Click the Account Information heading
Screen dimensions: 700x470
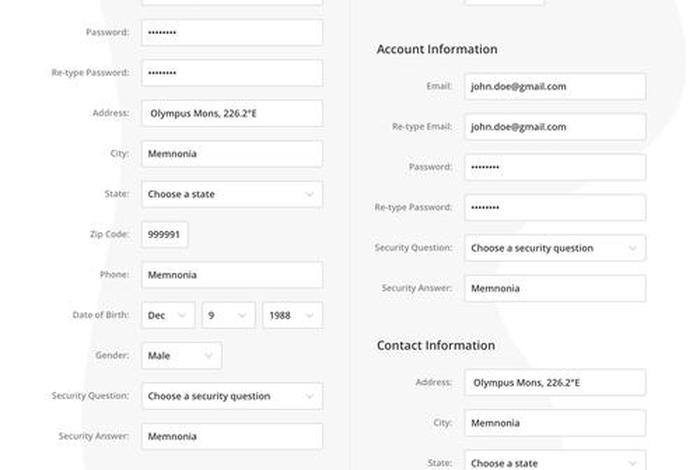(x=437, y=49)
